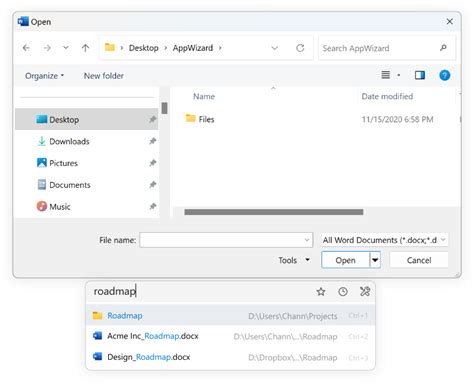
Task: Select Acme Inc_Roadmap.docx result
Action: tap(230, 336)
